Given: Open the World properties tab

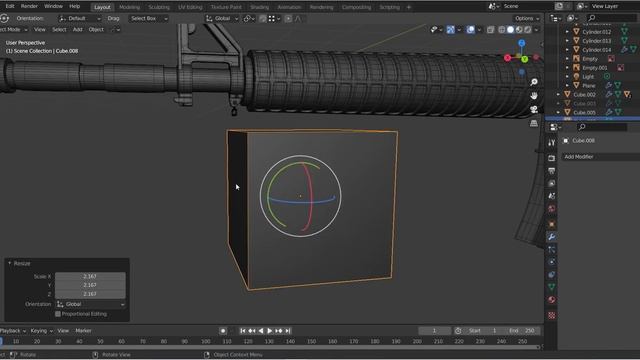Looking at the screenshot, I should click(x=551, y=209).
